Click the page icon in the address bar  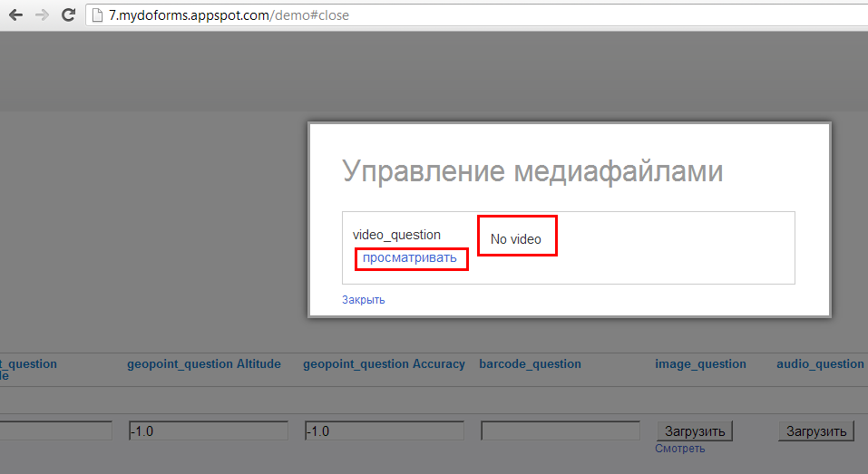point(98,15)
